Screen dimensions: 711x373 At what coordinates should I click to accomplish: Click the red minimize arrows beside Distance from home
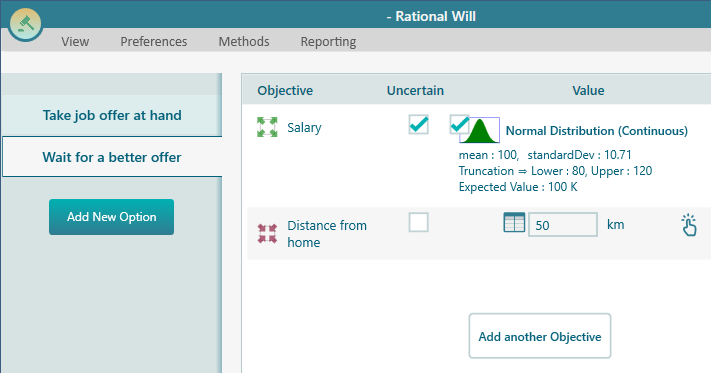point(267,233)
